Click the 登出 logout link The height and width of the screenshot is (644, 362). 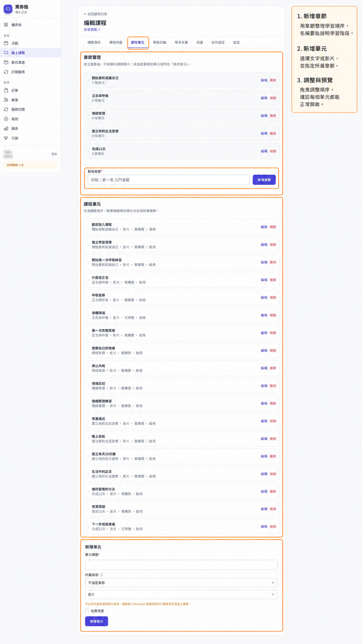54,154
